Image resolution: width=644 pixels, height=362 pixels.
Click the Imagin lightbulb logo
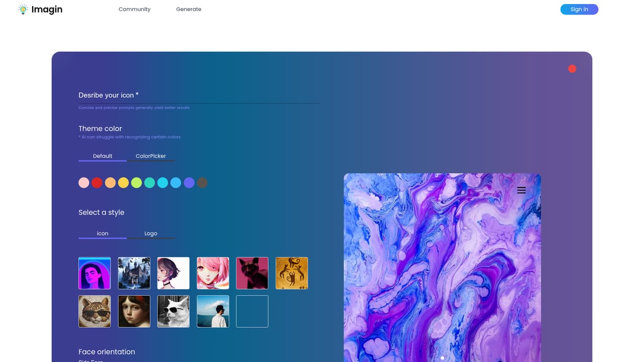[23, 9]
